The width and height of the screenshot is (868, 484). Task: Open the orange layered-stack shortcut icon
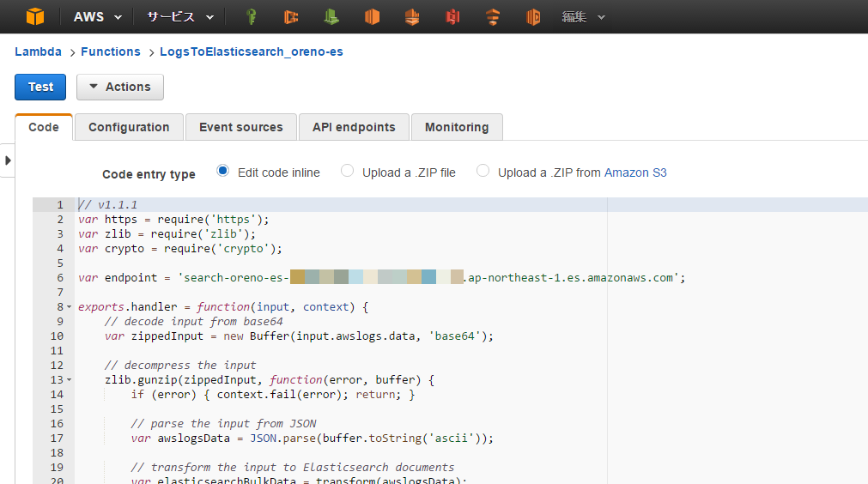click(x=412, y=17)
